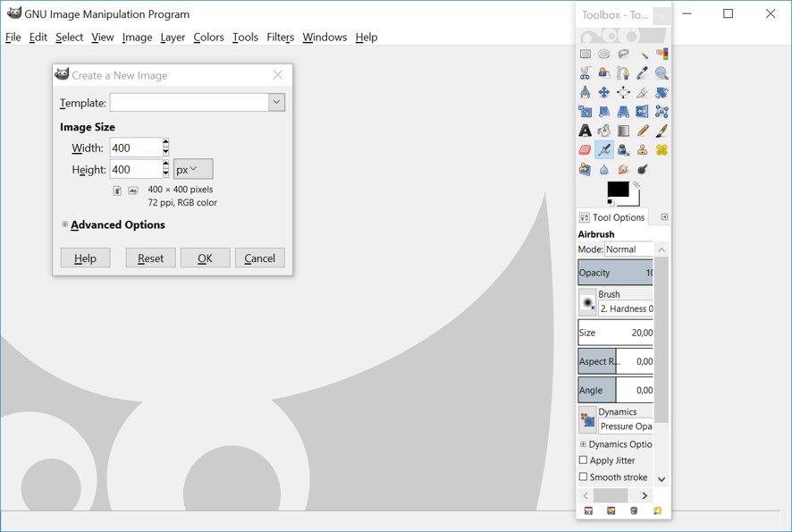Open the Tool Options tab menu button
The width and height of the screenshot is (792, 532).
[x=665, y=216]
